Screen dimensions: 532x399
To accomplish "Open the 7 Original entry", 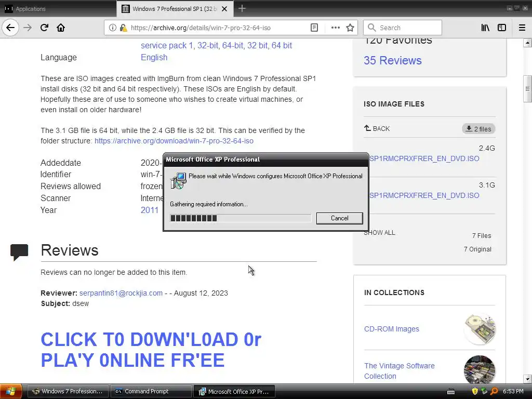I will pos(477,249).
